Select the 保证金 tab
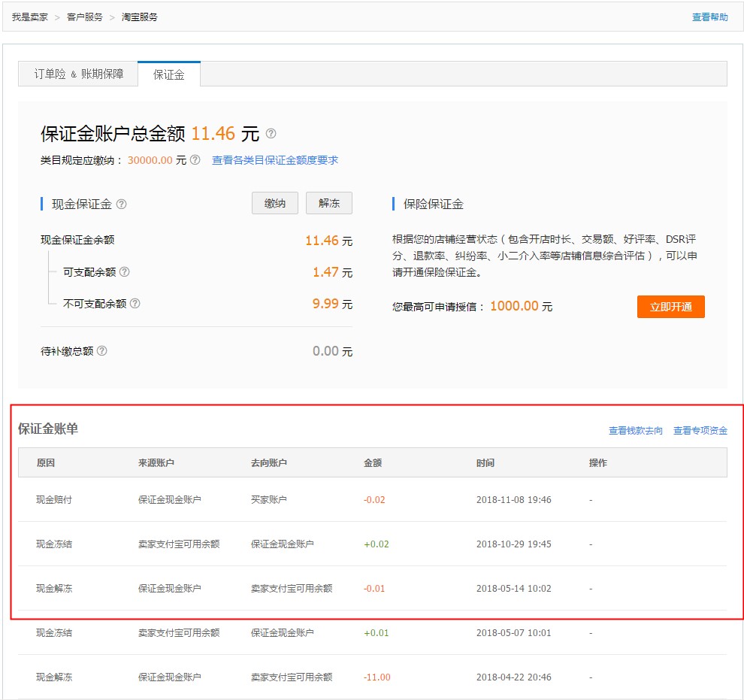Viewport: 744px width, 700px height. click(169, 74)
